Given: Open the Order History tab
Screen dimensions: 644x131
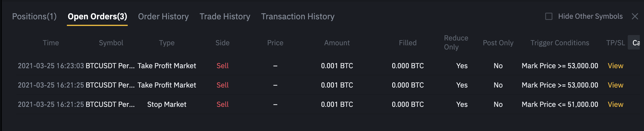Looking at the screenshot, I should (x=163, y=16).
